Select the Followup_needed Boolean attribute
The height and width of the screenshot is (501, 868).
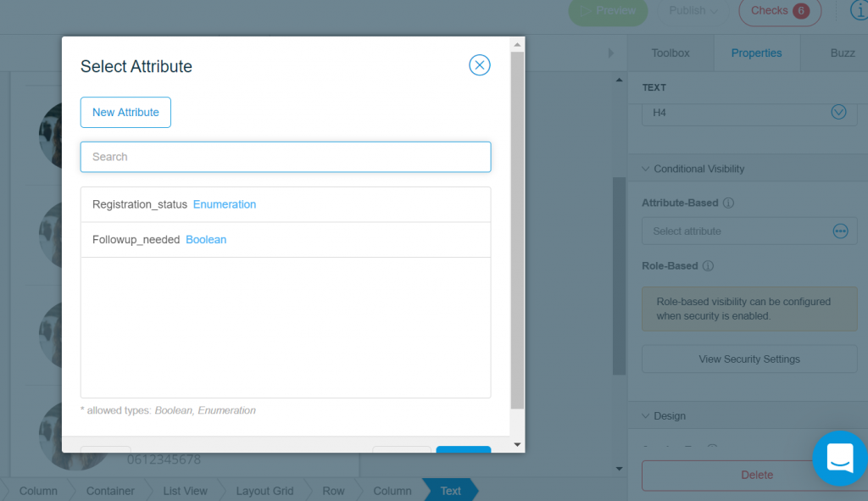click(x=286, y=240)
